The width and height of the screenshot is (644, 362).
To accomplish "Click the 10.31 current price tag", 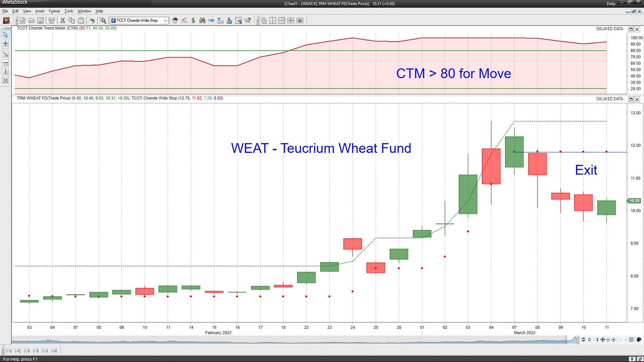I will (633, 201).
